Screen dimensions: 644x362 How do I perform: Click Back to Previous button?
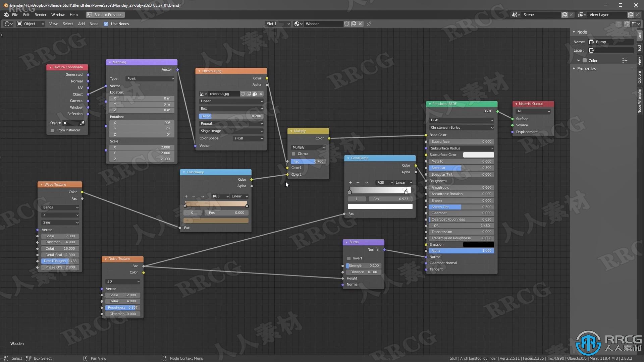[105, 15]
